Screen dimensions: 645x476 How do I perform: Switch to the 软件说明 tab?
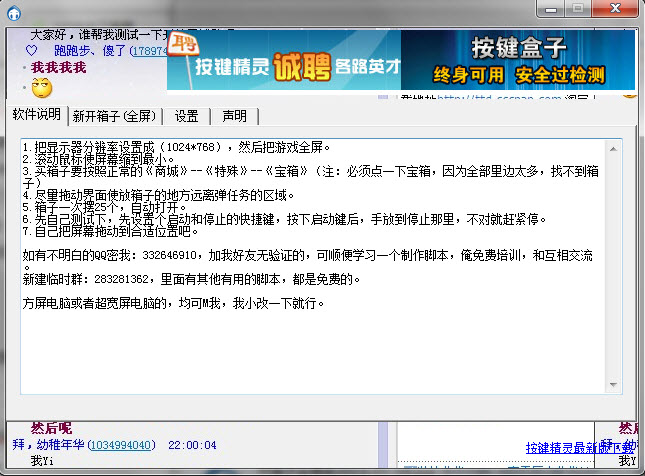(x=37, y=115)
